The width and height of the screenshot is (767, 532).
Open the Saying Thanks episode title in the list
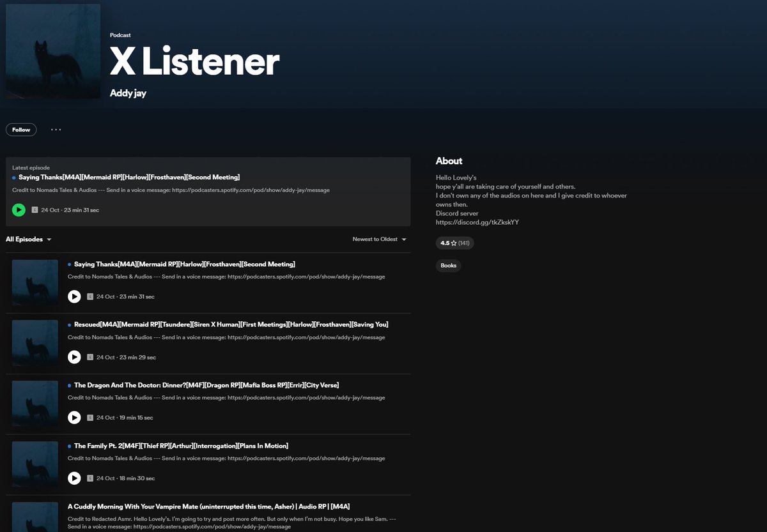click(x=185, y=264)
